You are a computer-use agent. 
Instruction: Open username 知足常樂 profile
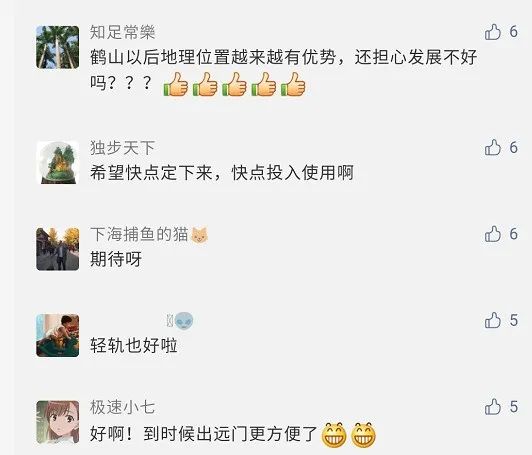(x=122, y=32)
